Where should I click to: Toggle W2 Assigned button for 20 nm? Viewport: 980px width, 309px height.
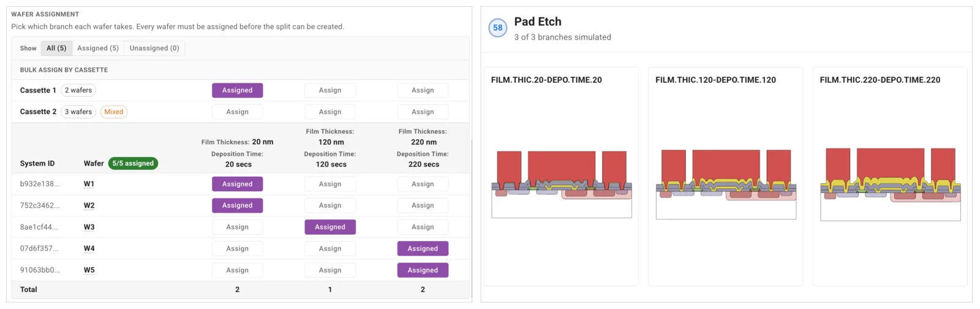tap(238, 205)
